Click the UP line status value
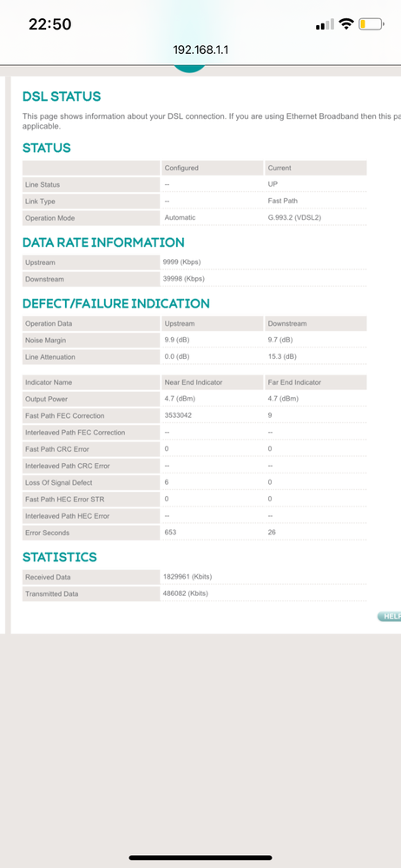 [x=273, y=184]
